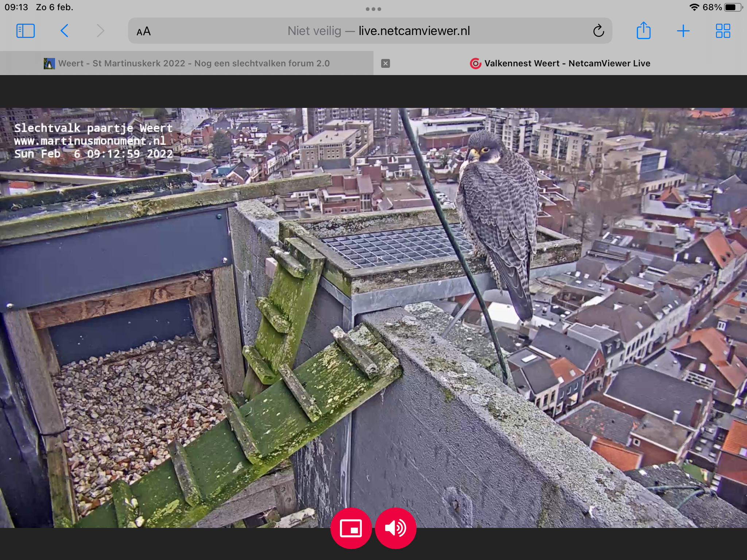
Task: Check the Wi-Fi status icon
Action: 694,7
